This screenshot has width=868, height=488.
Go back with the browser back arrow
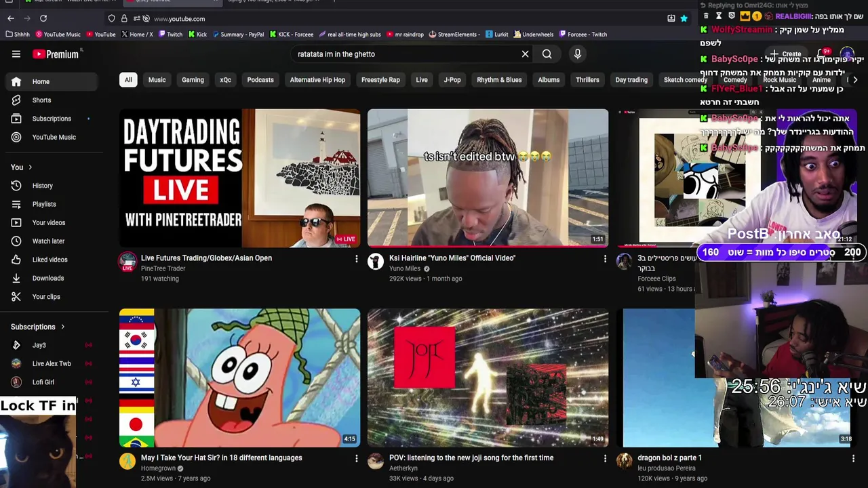[11, 18]
